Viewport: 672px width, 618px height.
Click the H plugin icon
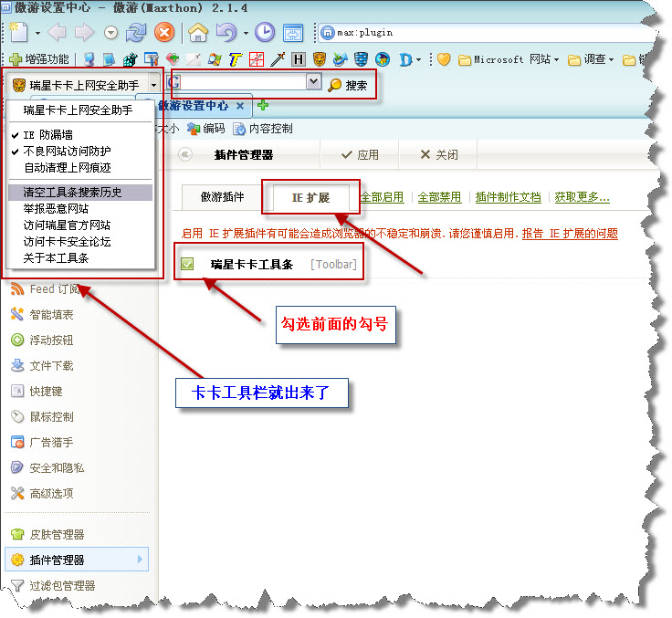[299, 59]
